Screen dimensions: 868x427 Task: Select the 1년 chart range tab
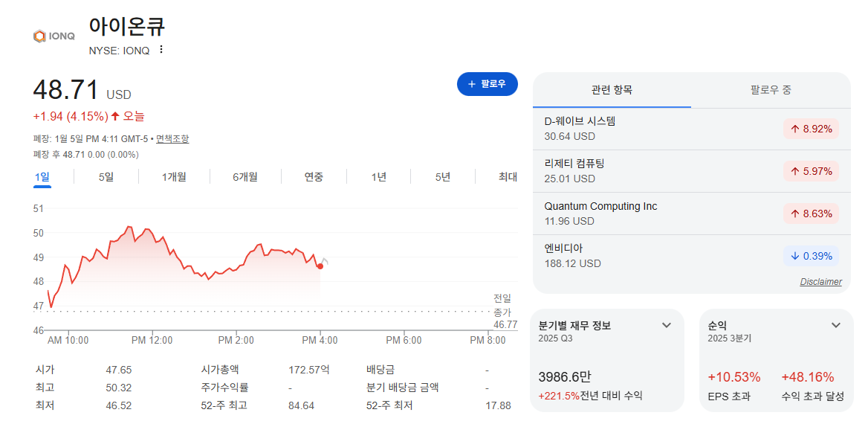[379, 176]
